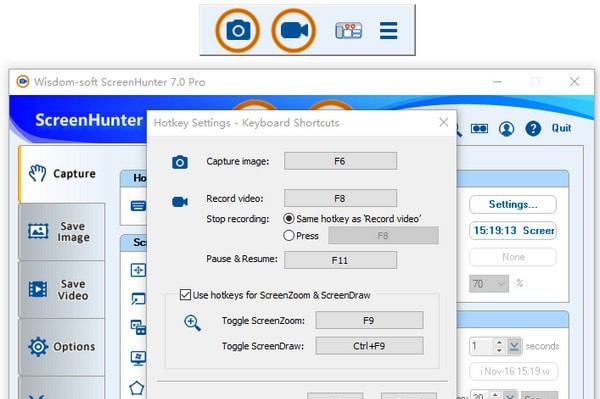
Task: Click the Nov-16 15:19 filename field
Action: click(x=513, y=371)
